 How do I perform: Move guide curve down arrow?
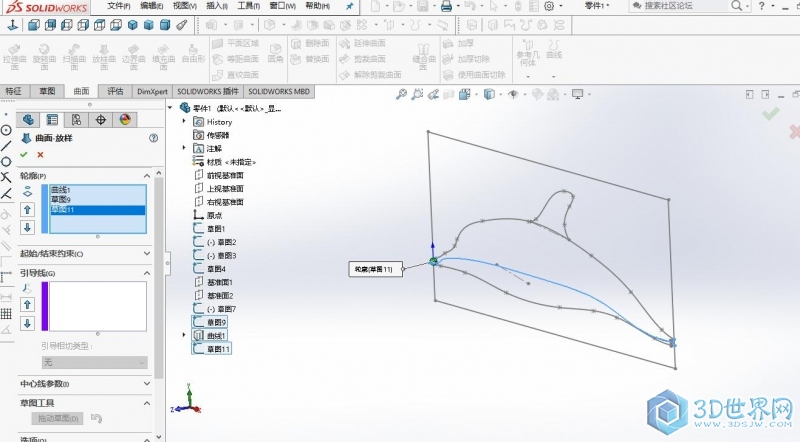tap(28, 323)
